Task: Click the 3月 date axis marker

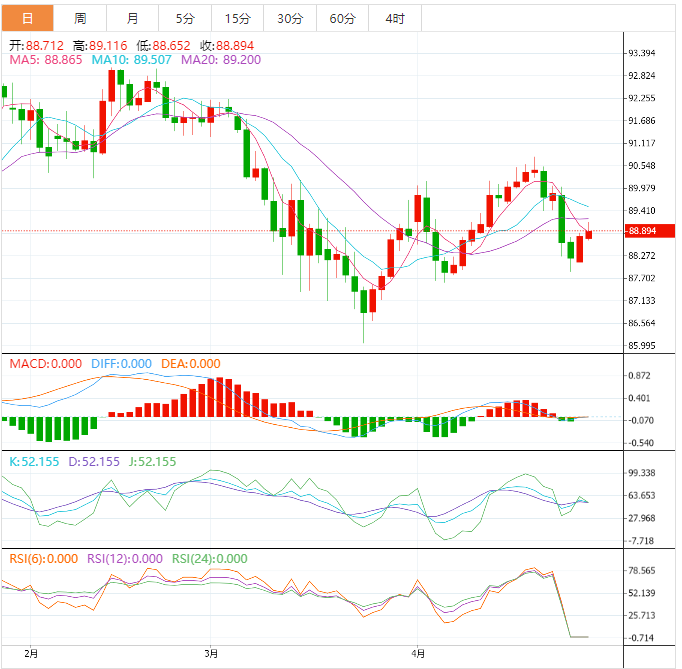Action: click(210, 654)
